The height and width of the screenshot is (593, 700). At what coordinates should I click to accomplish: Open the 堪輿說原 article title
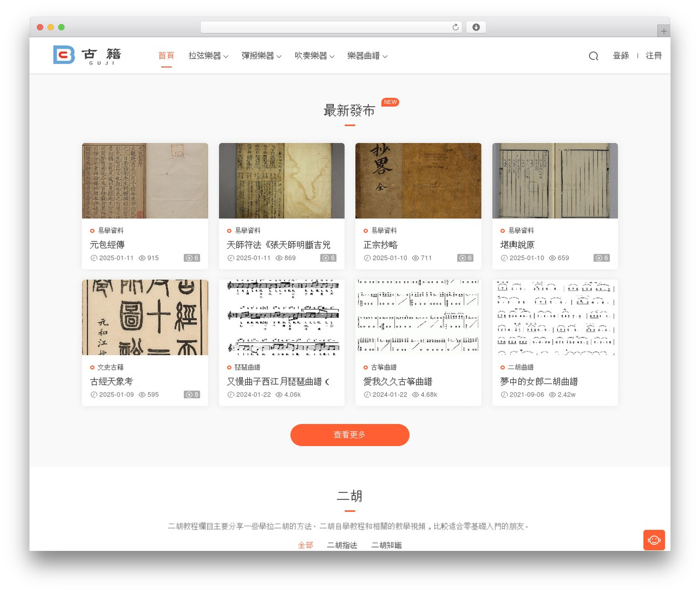coord(517,245)
